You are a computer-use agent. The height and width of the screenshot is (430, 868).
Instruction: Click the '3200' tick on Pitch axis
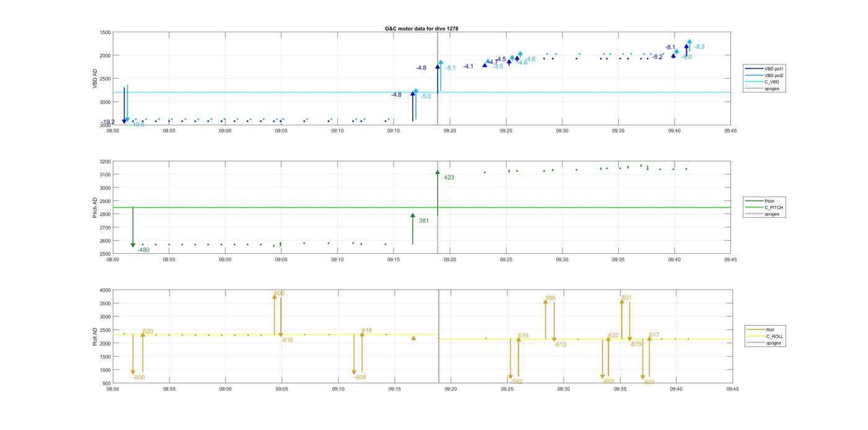tap(105, 161)
